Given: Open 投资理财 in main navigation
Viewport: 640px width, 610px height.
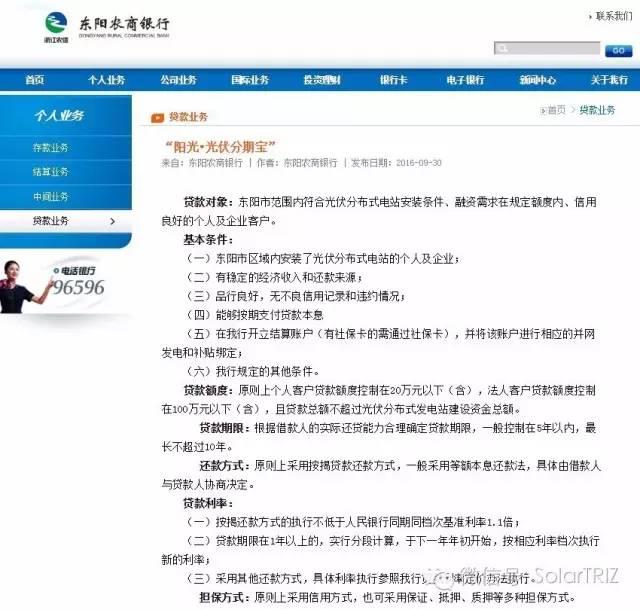Looking at the screenshot, I should click(x=322, y=80).
